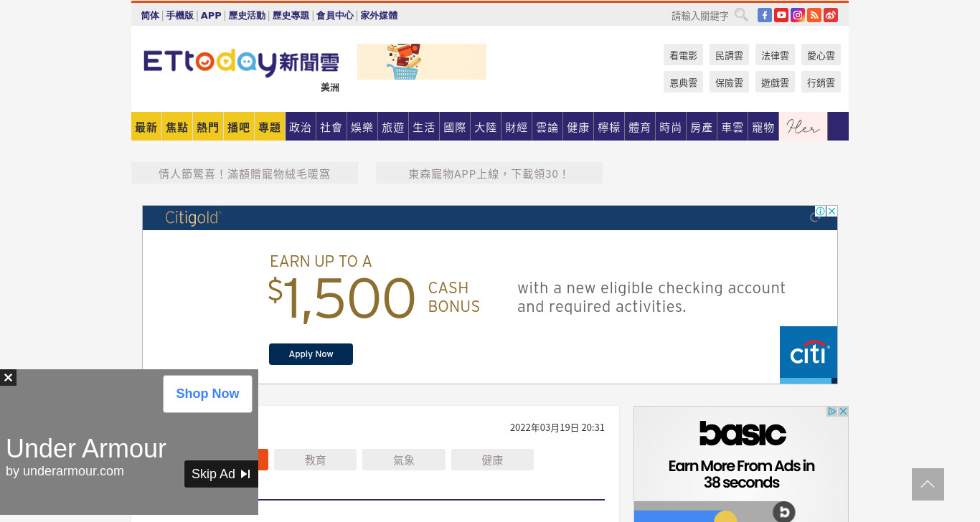The width and height of the screenshot is (980, 522).
Task: Click the ETtoday新聞雲 logo
Action: tap(241, 62)
